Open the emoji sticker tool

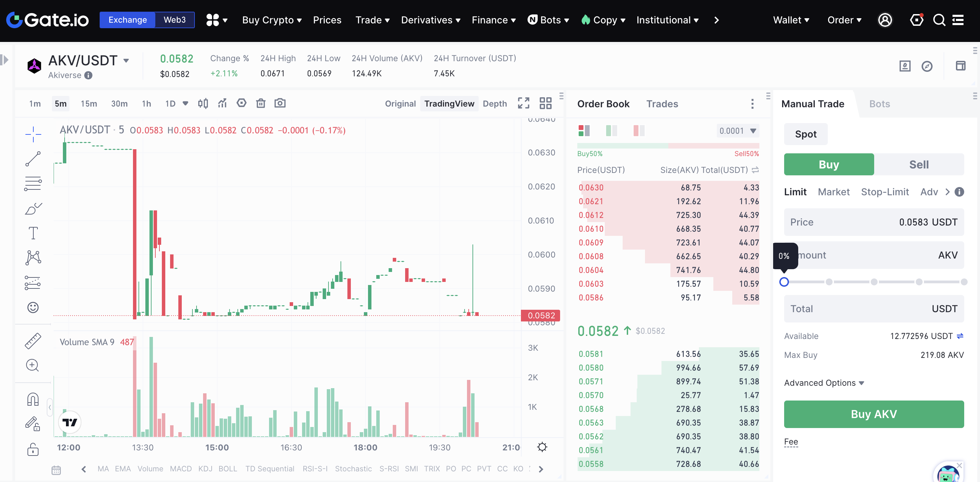pos(33,307)
